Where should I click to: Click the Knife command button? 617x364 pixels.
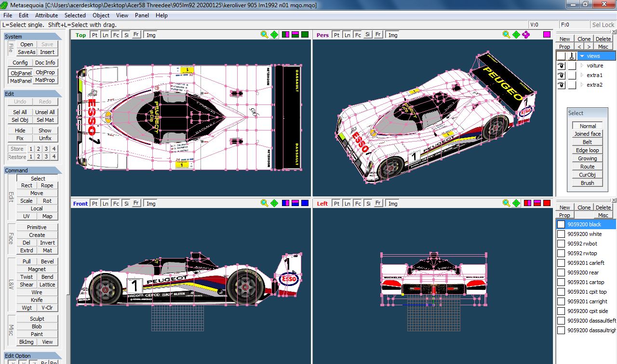[37, 300]
